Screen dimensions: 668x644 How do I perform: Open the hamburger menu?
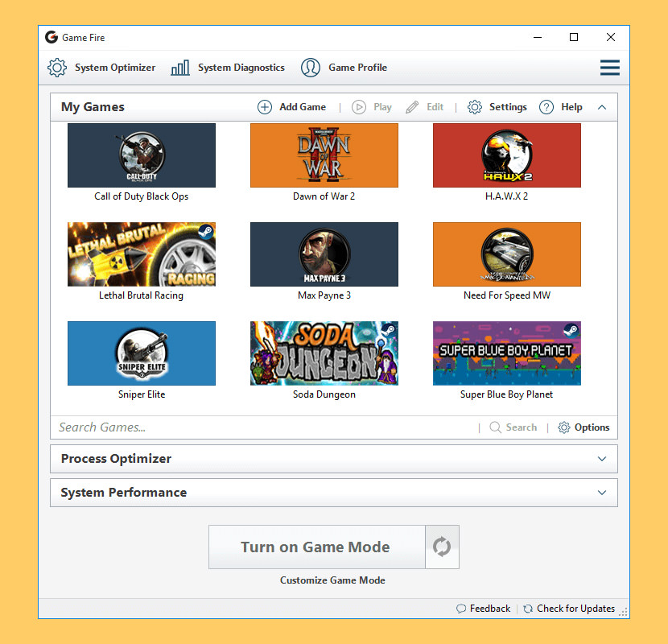pos(609,68)
